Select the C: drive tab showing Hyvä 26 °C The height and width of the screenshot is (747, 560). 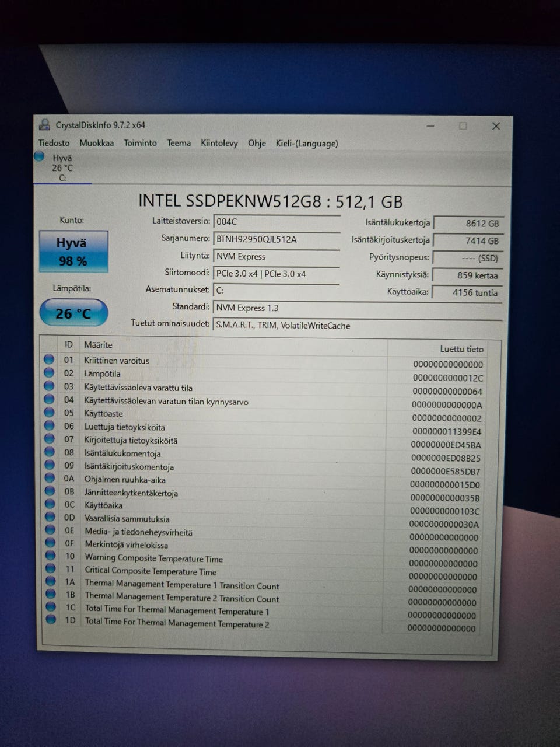(x=62, y=168)
